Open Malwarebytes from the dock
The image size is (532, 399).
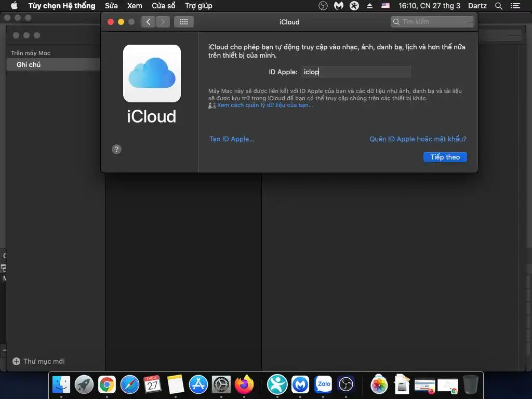tap(300, 385)
